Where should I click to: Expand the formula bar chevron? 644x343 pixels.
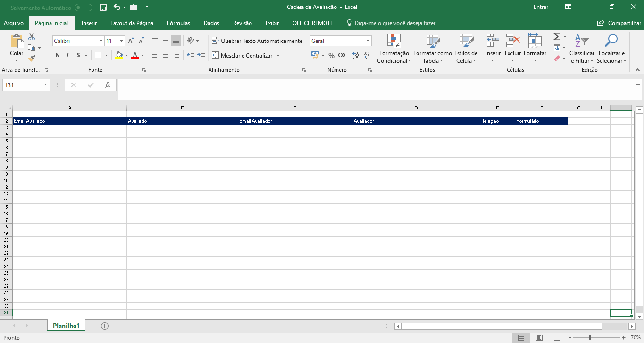[x=638, y=84]
